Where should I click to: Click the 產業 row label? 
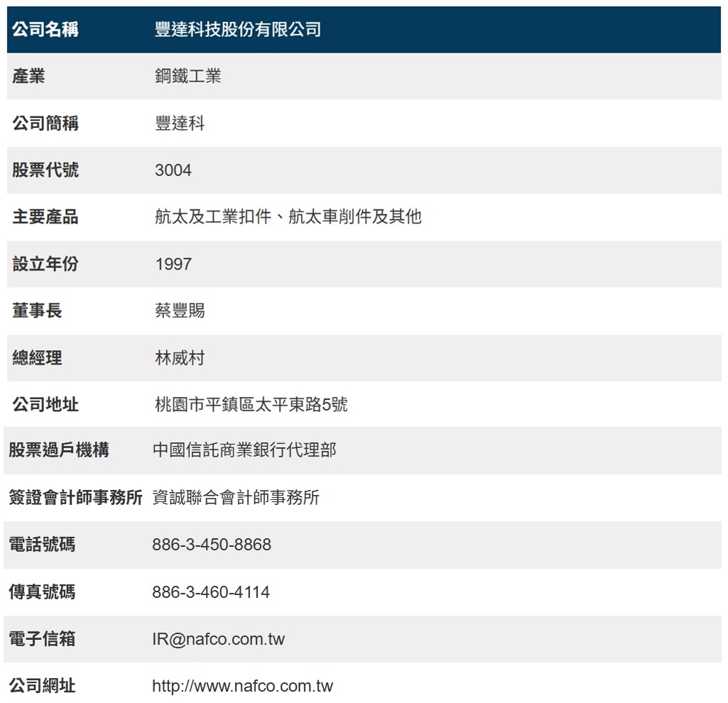pos(28,76)
